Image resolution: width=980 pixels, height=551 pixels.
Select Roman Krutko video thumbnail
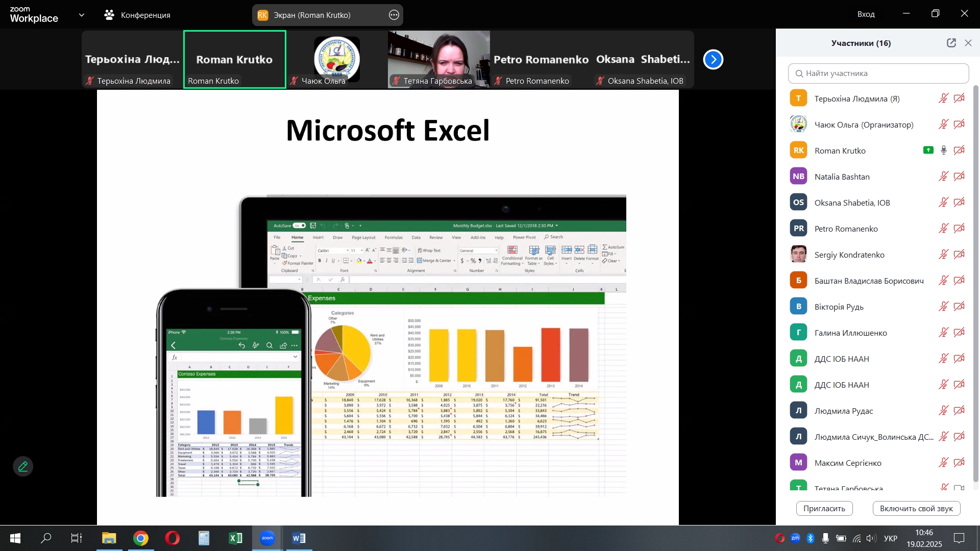(235, 59)
